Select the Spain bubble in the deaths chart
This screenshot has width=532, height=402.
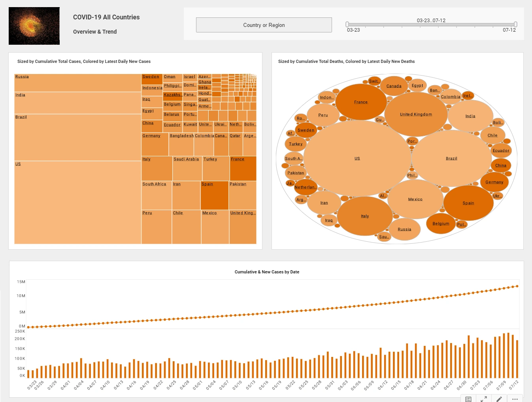[468, 203]
